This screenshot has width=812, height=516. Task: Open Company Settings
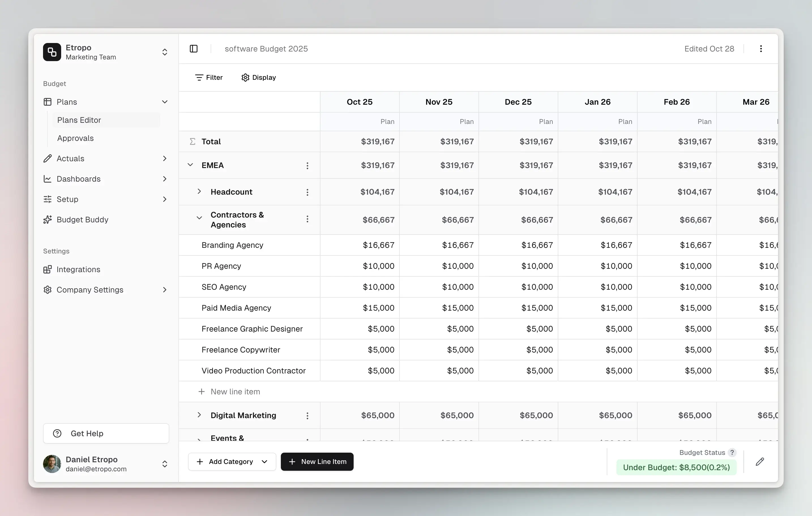pyautogui.click(x=90, y=289)
